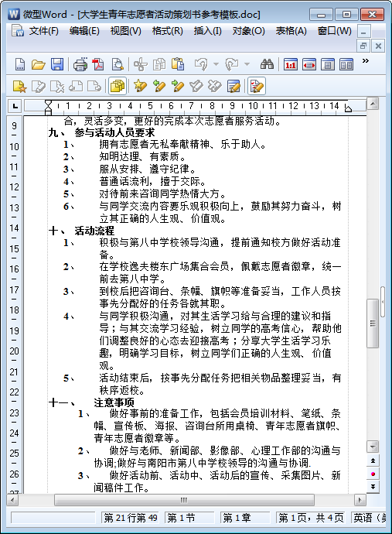The width and height of the screenshot is (392, 534).
Task: Click the vertical scrollbar down arrow
Action: coord(373,446)
